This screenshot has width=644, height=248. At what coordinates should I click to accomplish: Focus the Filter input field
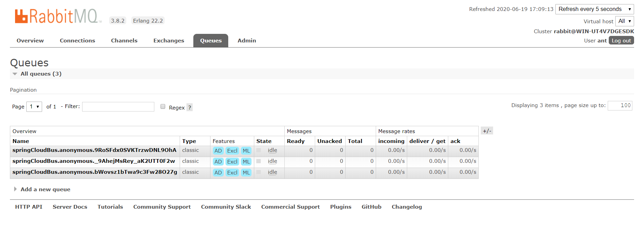(x=118, y=107)
